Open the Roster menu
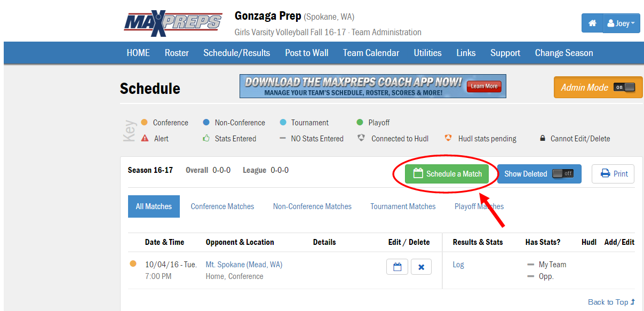 tap(177, 53)
